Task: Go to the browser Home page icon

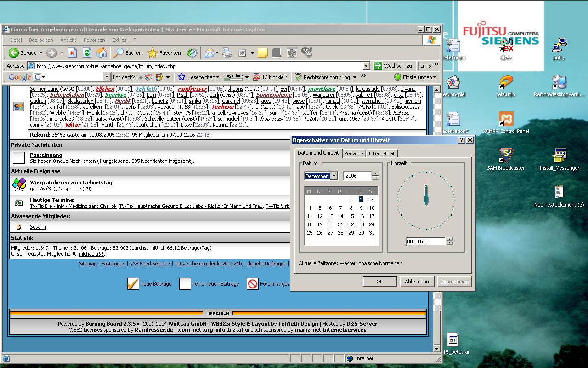Action: pos(102,53)
